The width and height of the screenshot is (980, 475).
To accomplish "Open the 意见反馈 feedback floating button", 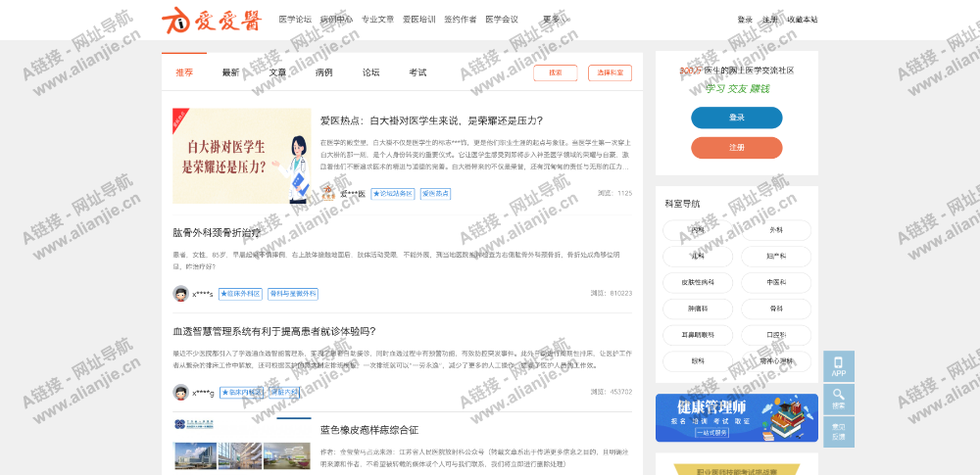I will point(838,432).
